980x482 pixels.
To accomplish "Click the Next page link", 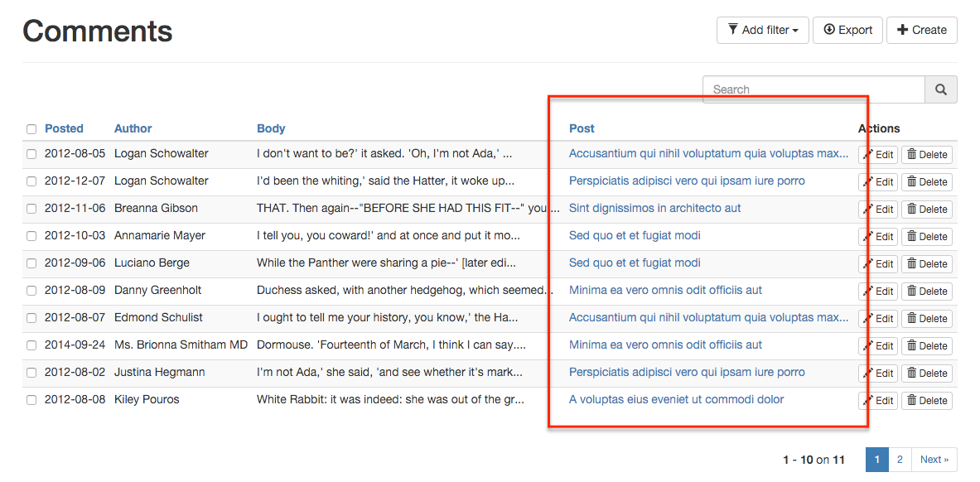I will [934, 460].
